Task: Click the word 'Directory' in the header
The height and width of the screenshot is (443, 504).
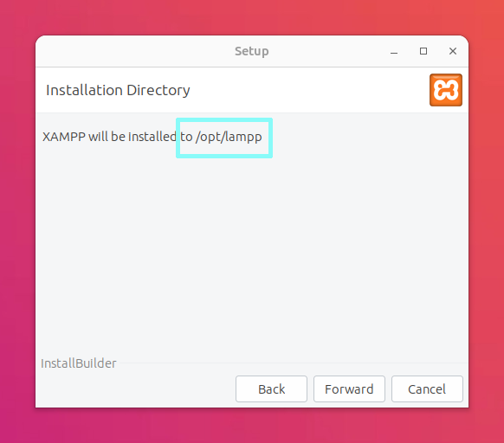Action: [158, 90]
